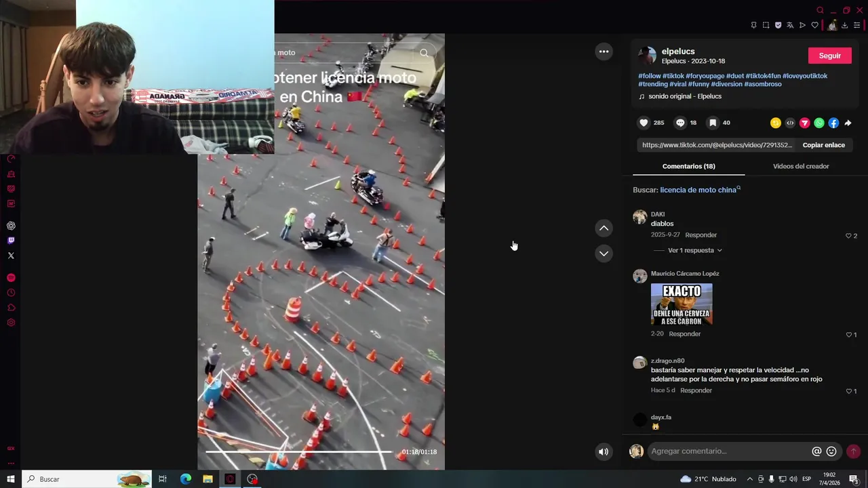This screenshot has height=488, width=868.
Task: Reply to Mauricio Cárcamo Lopéz's comment
Action: pos(684,334)
